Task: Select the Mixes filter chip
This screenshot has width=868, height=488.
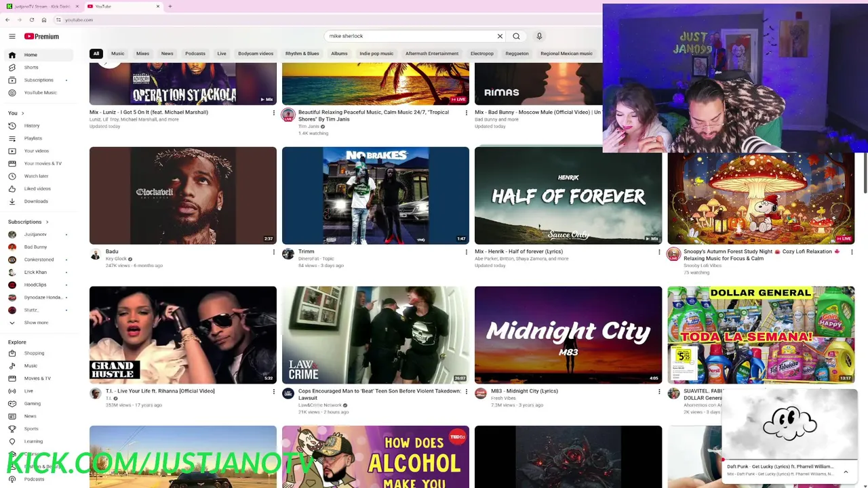Action: coord(142,54)
